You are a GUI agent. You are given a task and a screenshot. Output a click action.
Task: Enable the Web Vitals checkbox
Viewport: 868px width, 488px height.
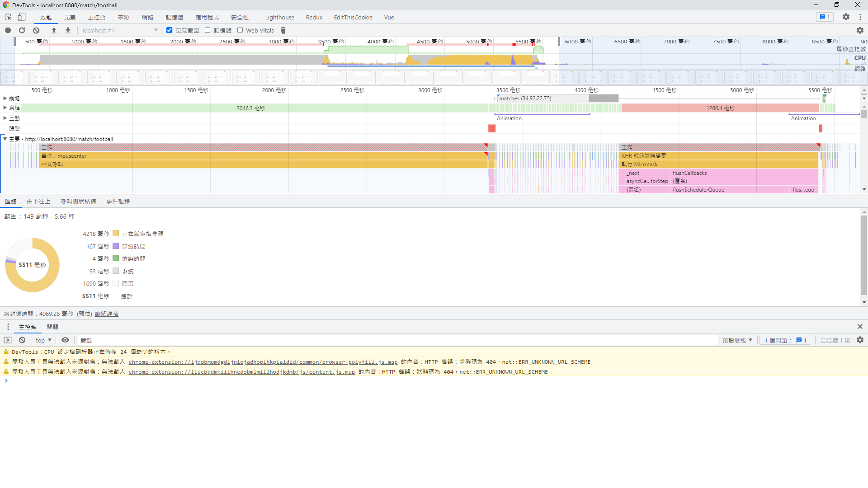240,30
